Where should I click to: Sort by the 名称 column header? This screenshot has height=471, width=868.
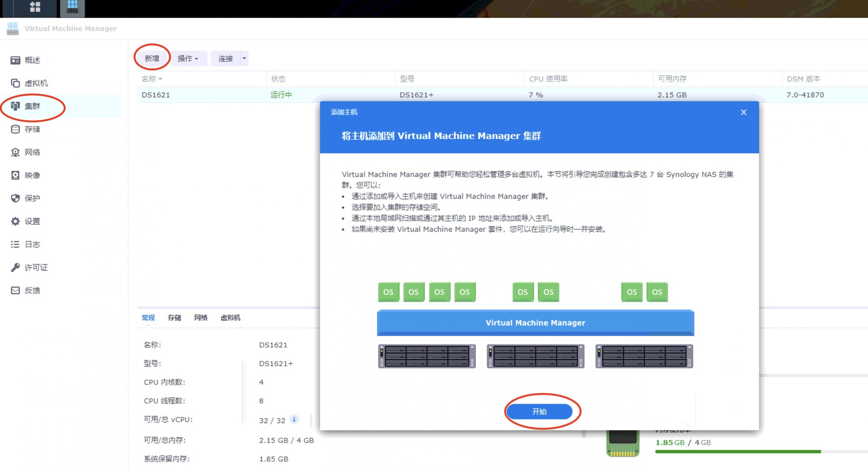point(201,79)
